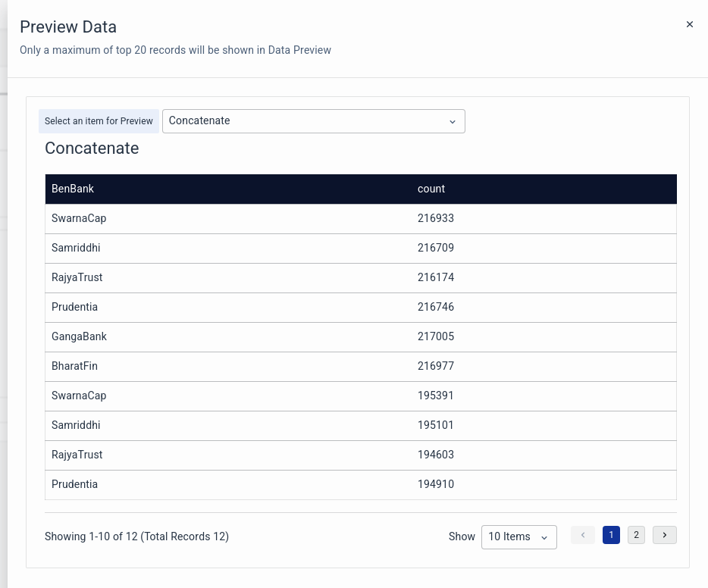Click the BenBank column header
Image resolution: width=708 pixels, height=588 pixels.
point(73,189)
